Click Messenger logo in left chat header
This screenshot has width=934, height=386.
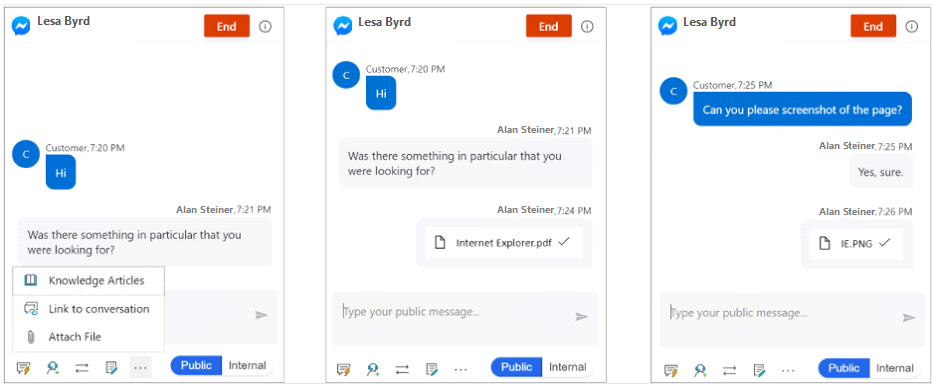tap(21, 26)
